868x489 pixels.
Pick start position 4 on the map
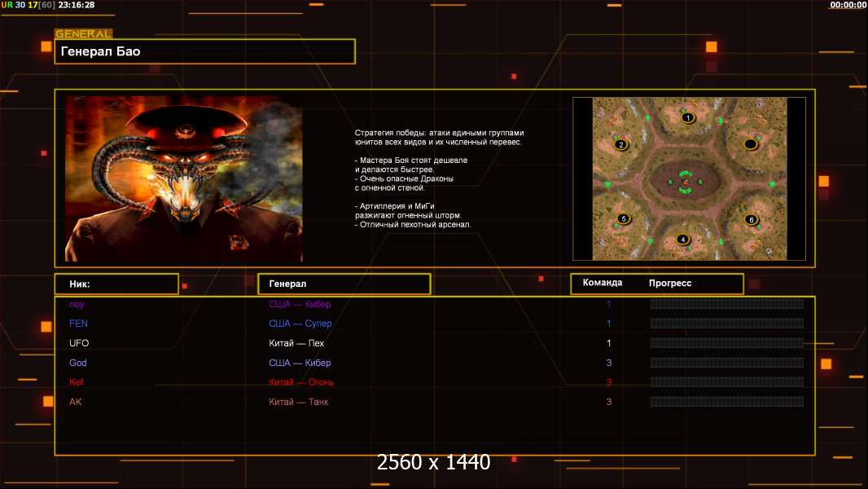(x=682, y=240)
